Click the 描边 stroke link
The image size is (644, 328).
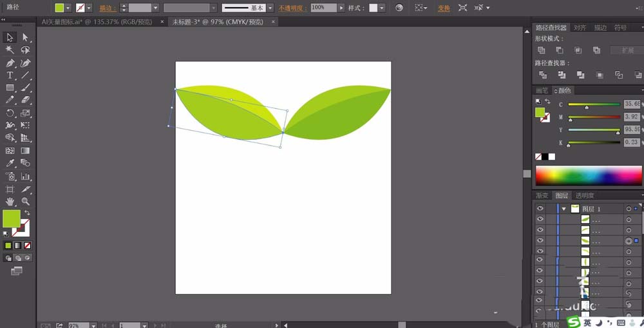pyautogui.click(x=106, y=8)
